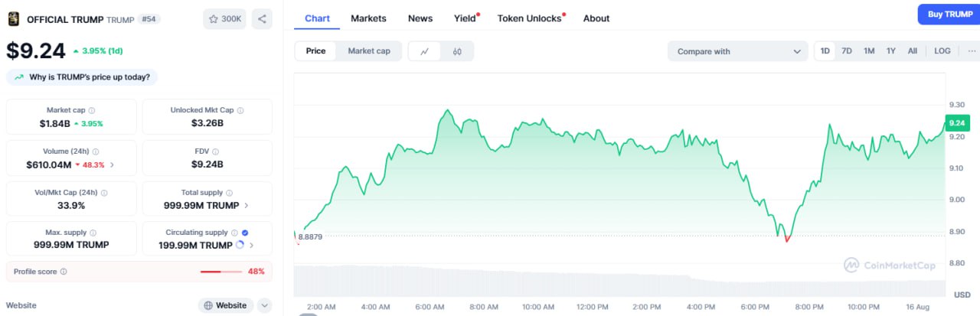The image size is (980, 316).
Task: Click the $9.24 price heading
Action: (35, 50)
